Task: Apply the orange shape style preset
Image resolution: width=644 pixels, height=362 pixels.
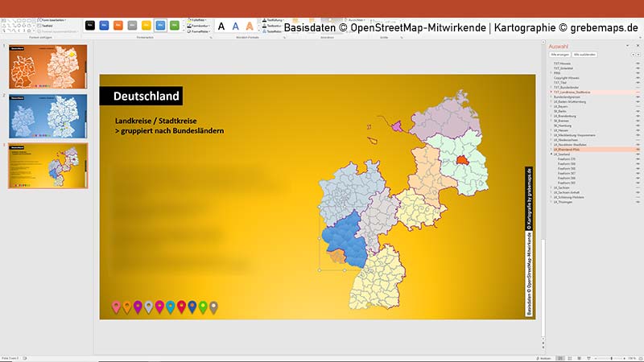Action: (118, 26)
